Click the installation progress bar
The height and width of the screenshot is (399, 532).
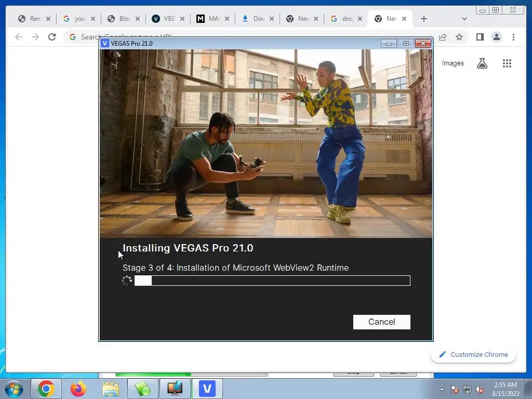[x=272, y=281]
